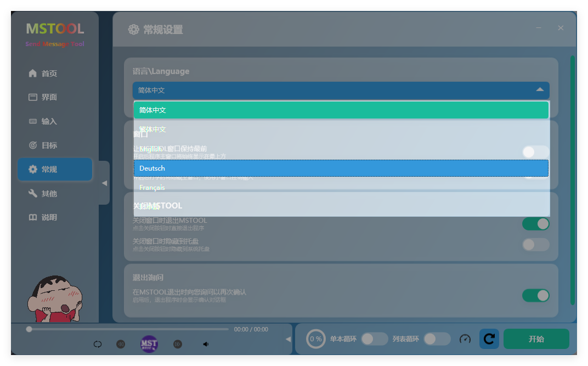This screenshot has height=366, width=588.
Task: Click the blue refresh button
Action: click(489, 339)
